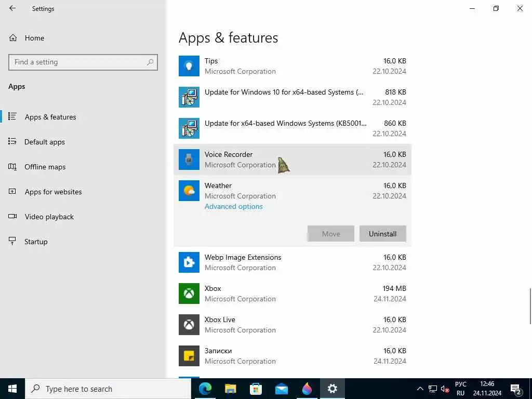Click the Find a setting search box
Viewport: 532px width, 399px height.
pos(83,62)
